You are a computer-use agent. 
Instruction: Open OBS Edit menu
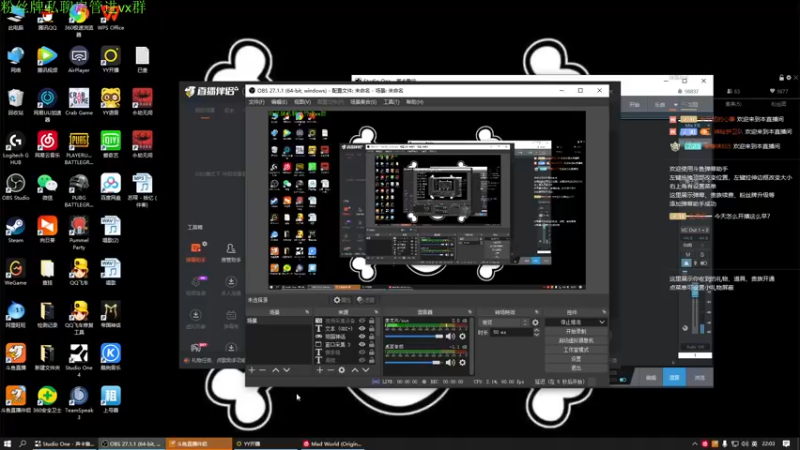click(279, 102)
